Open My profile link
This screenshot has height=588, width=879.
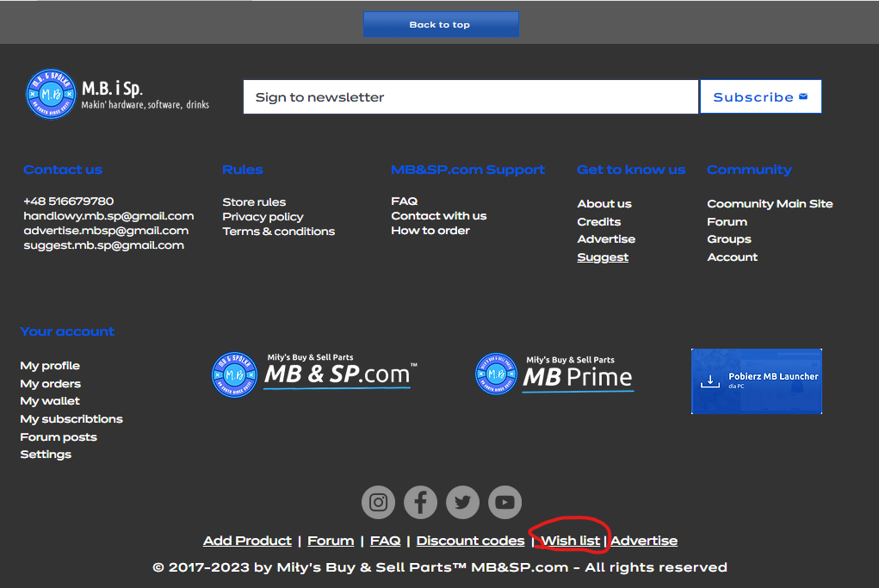tap(50, 366)
